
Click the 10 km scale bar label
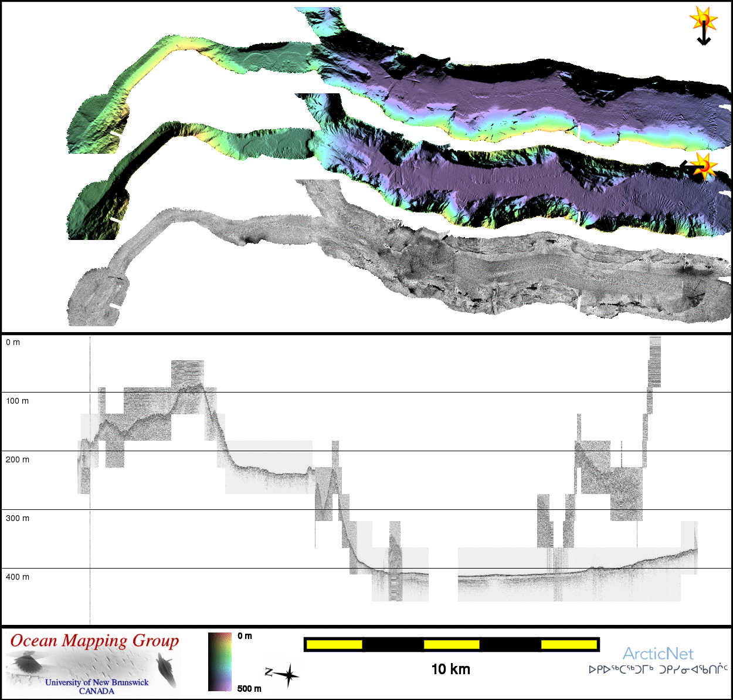pyautogui.click(x=450, y=669)
